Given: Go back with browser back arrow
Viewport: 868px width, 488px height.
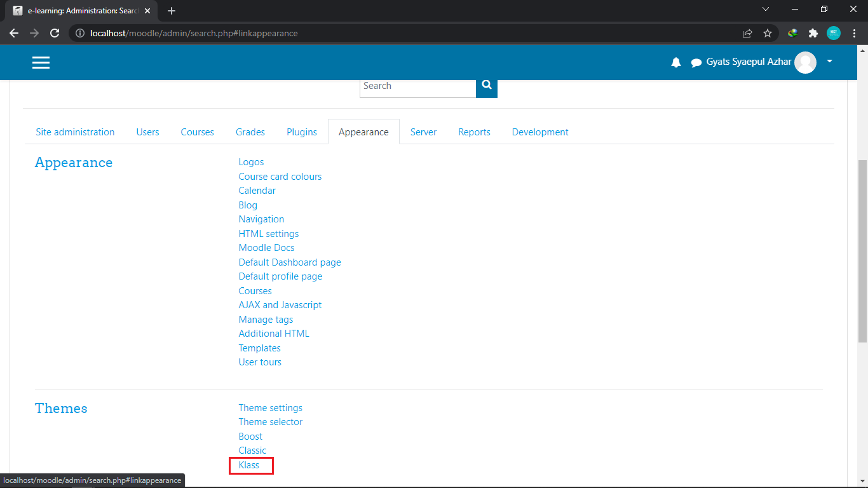Looking at the screenshot, I should (14, 33).
